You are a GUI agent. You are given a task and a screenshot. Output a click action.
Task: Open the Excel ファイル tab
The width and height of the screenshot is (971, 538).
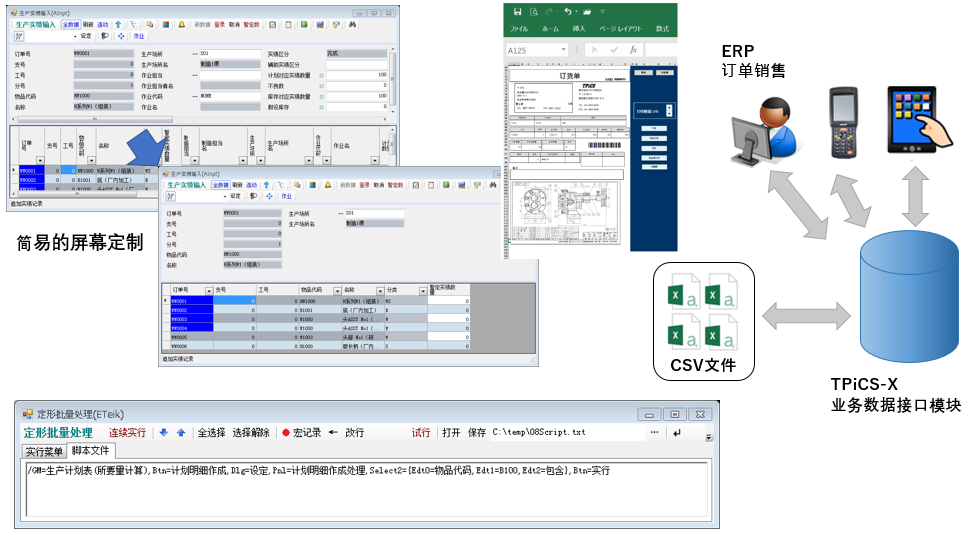click(519, 28)
